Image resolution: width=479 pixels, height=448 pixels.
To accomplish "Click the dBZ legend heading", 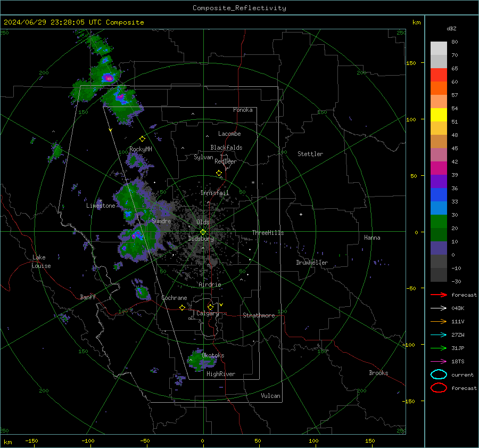I will tap(451, 28).
